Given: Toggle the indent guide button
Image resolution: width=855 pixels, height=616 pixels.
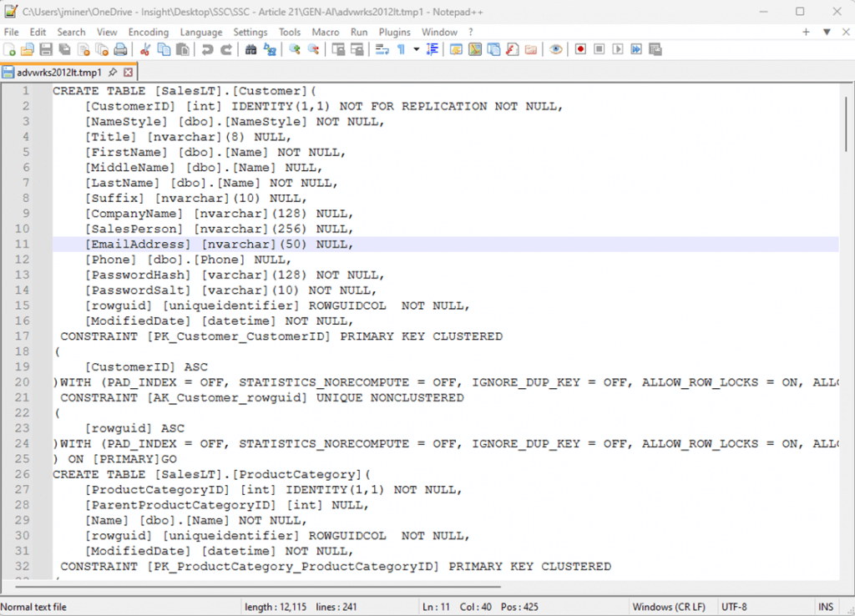Looking at the screenshot, I should pyautogui.click(x=432, y=49).
